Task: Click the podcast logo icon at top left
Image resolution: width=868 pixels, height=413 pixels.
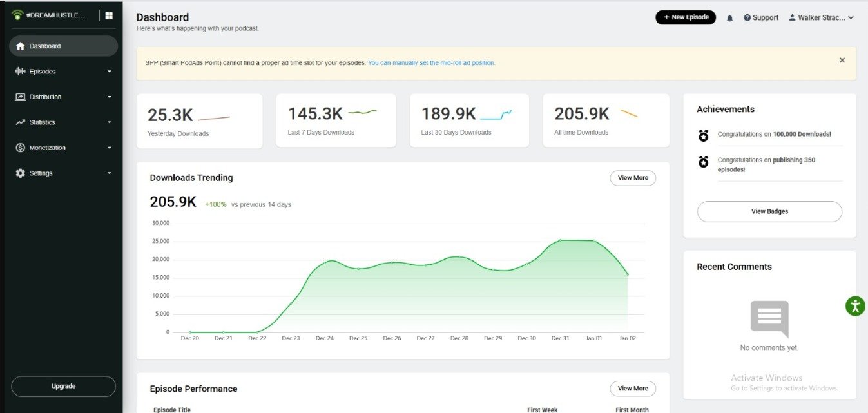Action: coord(17,15)
